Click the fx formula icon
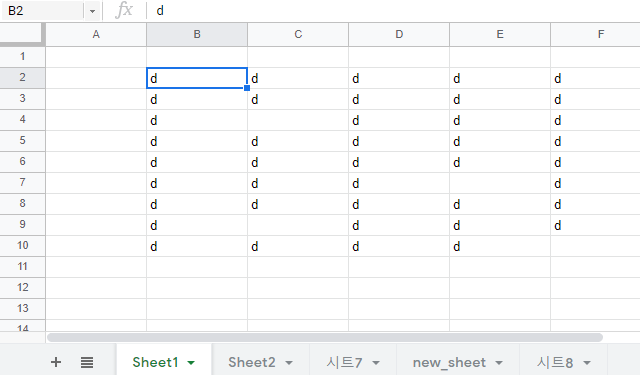This screenshot has width=640, height=375. tap(124, 10)
